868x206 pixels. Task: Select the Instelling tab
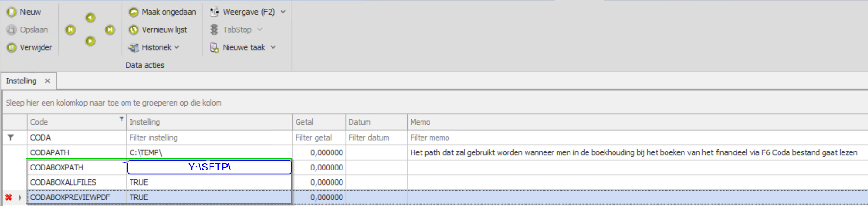pyautogui.click(x=21, y=81)
